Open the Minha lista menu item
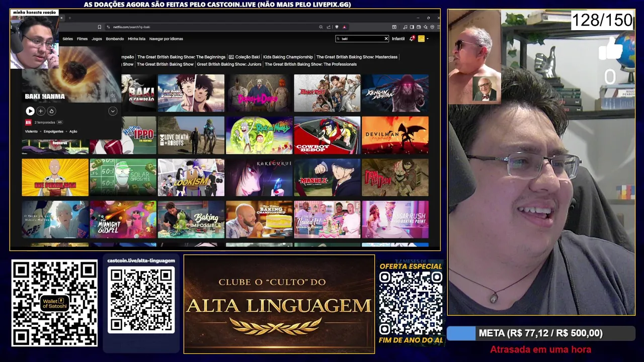Image resolution: width=644 pixels, height=362 pixels. (x=136, y=39)
